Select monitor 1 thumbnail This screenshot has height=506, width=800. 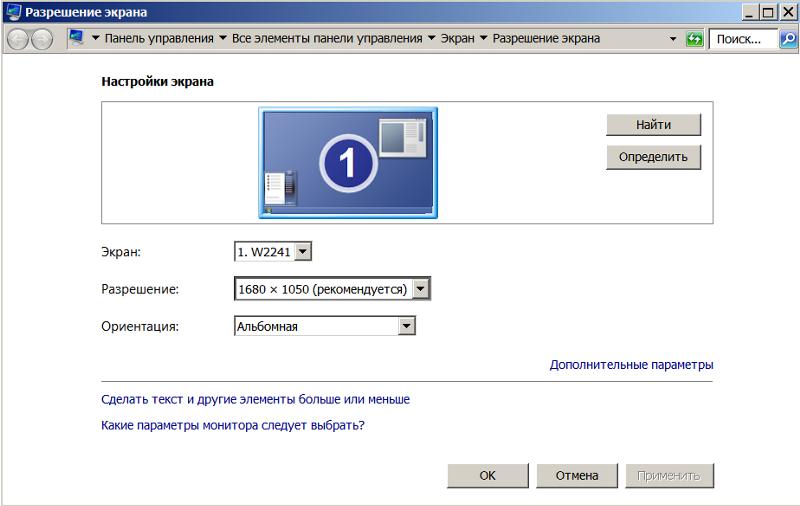[348, 163]
